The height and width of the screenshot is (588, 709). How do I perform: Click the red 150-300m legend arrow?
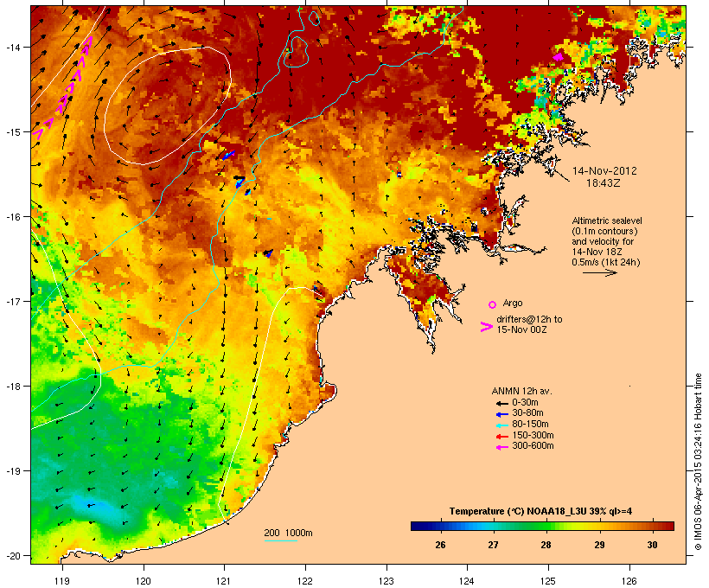click(501, 437)
